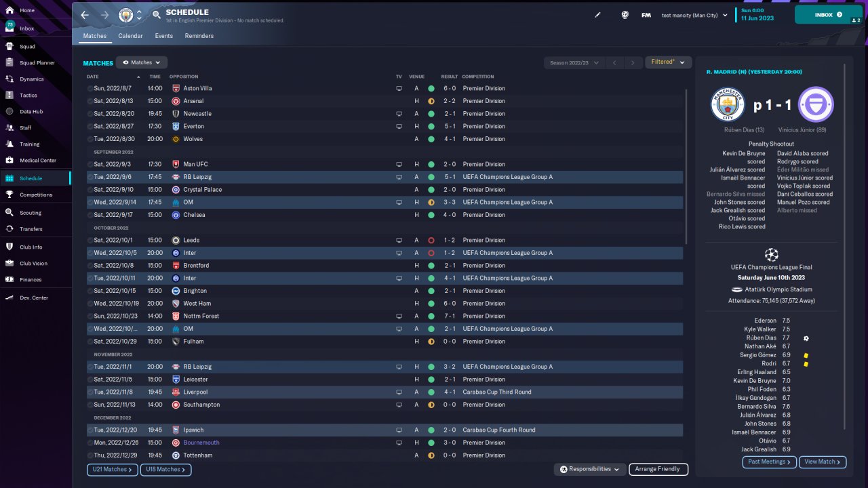Click the large Manchester City crest
The width and height of the screenshot is (868, 488).
(x=728, y=104)
